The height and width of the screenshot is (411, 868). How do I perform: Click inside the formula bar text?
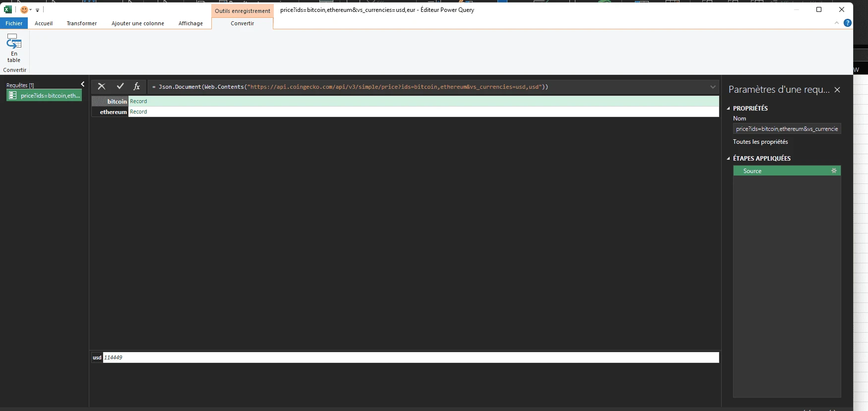[x=350, y=87]
